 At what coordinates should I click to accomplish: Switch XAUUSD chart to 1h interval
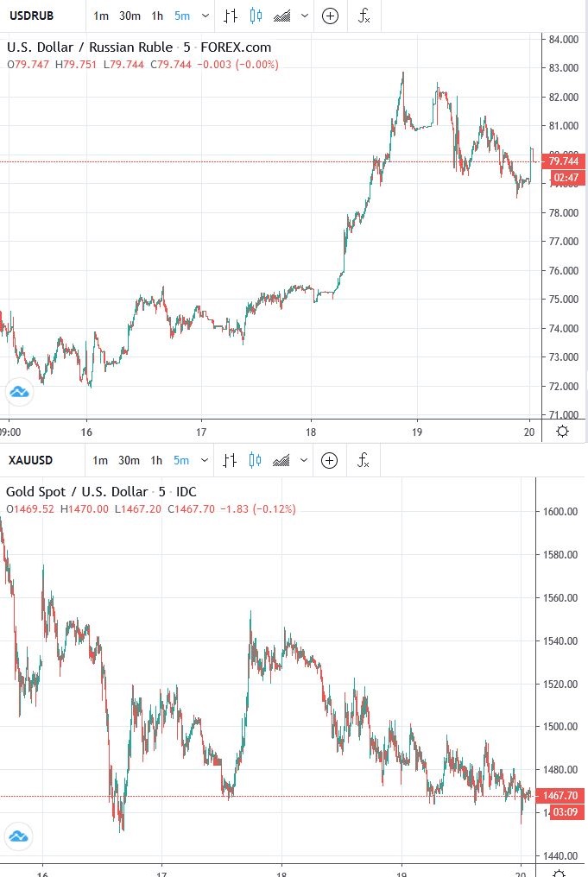pyautogui.click(x=156, y=460)
